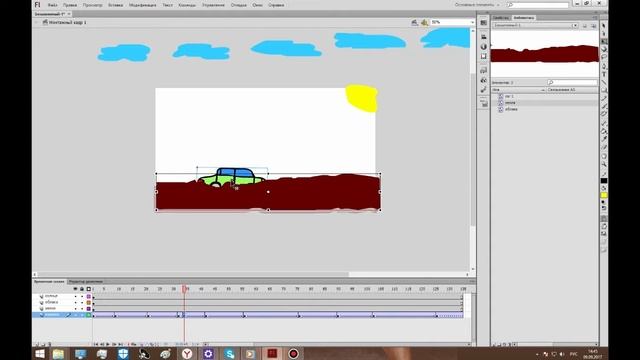
Task: Select the Pencil tool
Action: (x=604, y=98)
